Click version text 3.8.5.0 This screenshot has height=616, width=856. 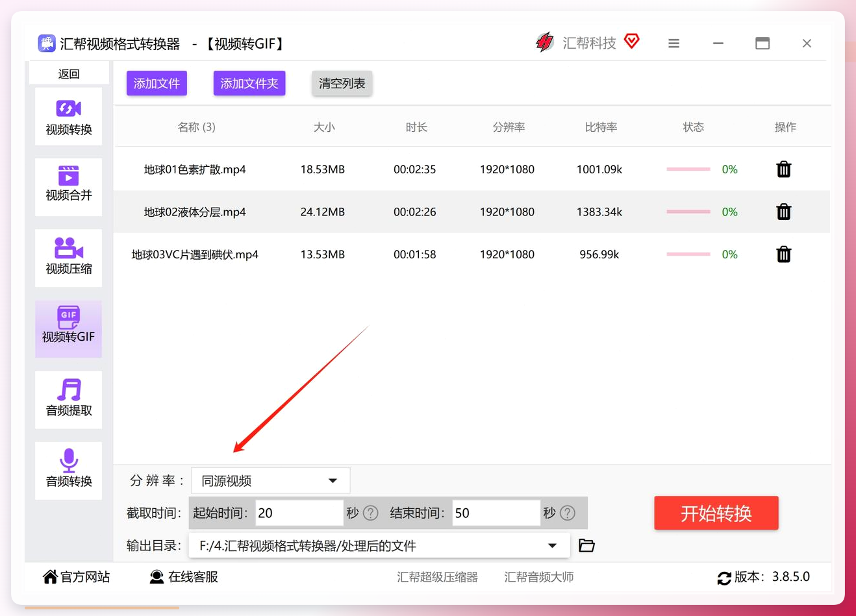pos(791,576)
